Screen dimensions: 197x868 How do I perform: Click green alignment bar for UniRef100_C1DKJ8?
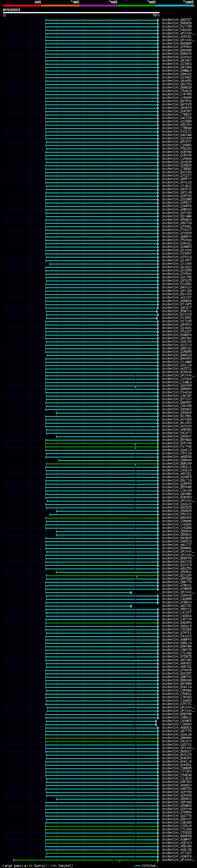[x=102, y=826]
